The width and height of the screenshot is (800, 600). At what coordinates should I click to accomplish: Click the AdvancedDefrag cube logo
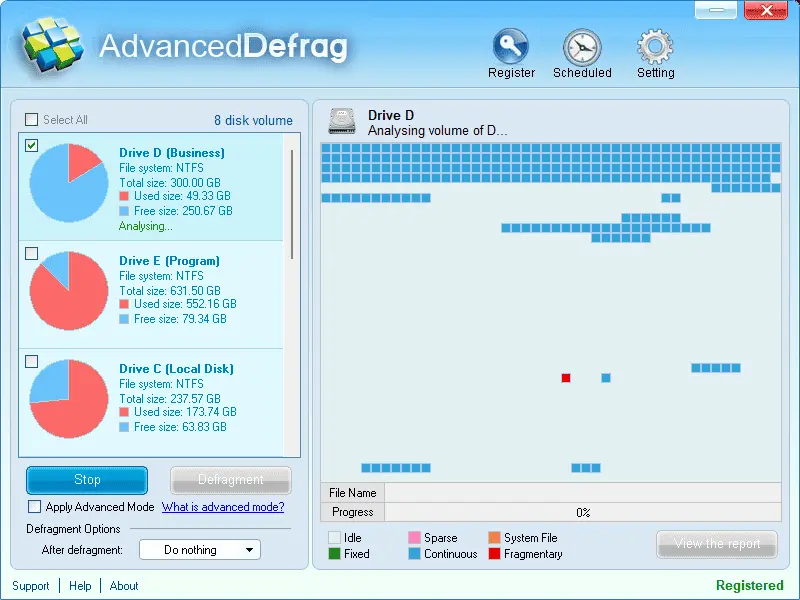(x=52, y=45)
